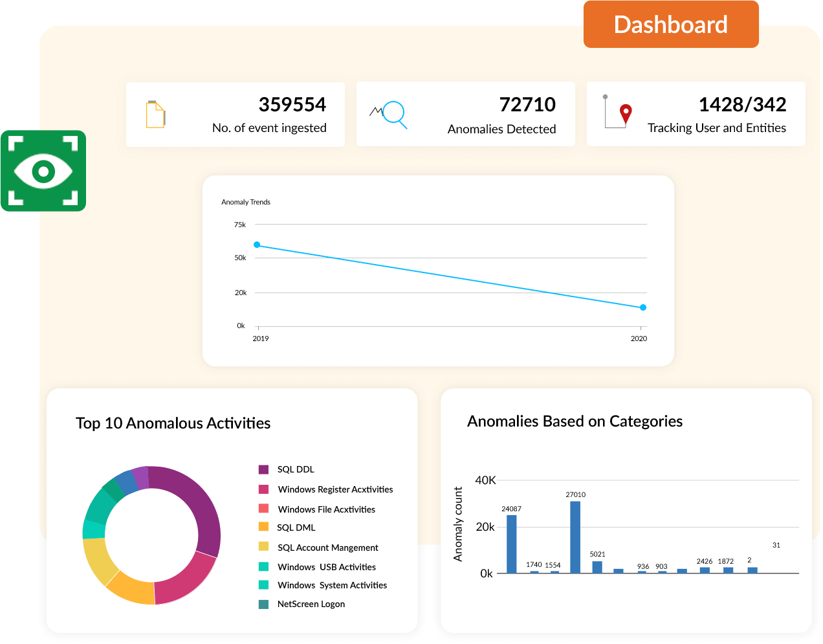
Task: Click the Anomalies Detected count 72710
Action: (x=528, y=104)
